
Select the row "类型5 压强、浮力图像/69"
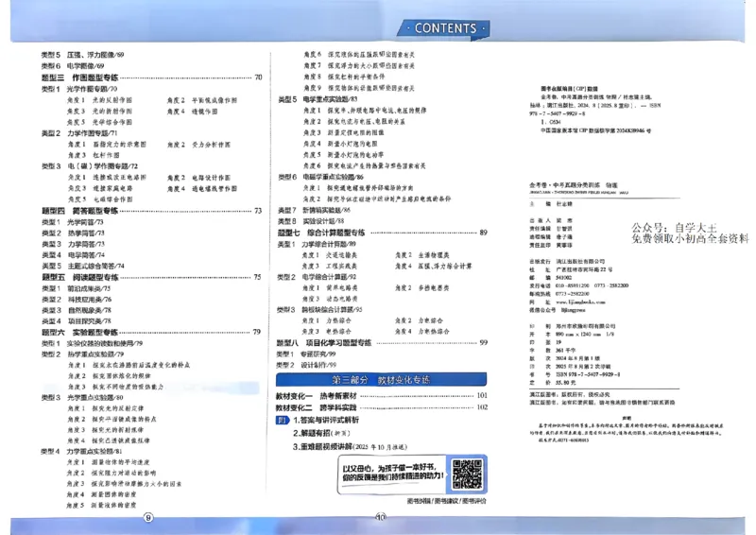pyautogui.click(x=82, y=55)
